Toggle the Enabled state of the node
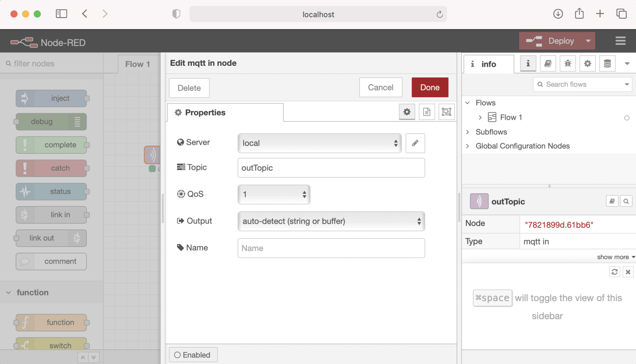The image size is (636, 364). [x=193, y=355]
